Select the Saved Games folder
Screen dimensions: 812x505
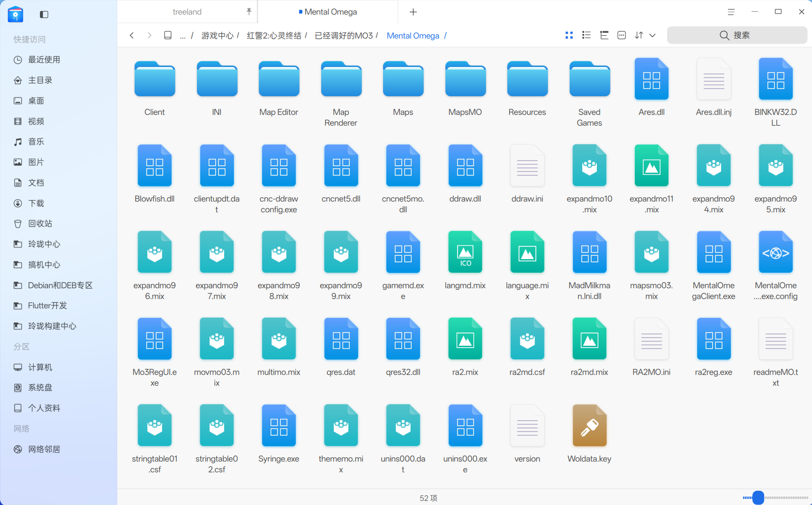tap(589, 93)
